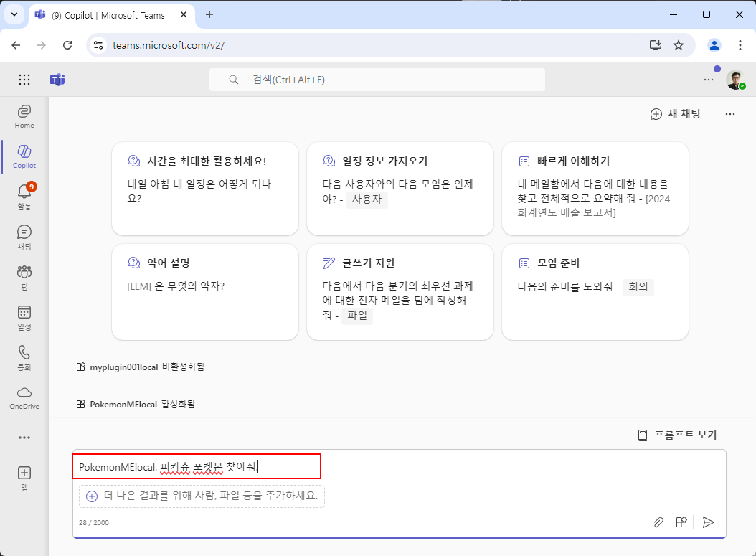Select Copilot in the left rail

tap(24, 156)
